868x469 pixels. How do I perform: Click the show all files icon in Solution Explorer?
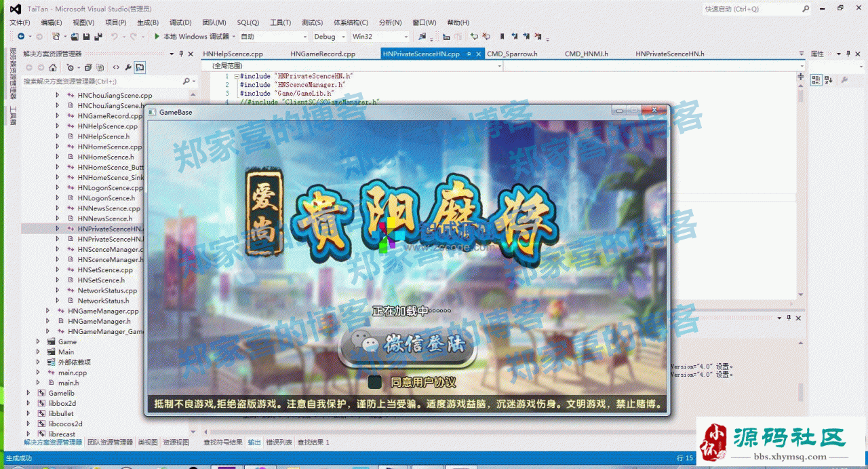(100, 67)
